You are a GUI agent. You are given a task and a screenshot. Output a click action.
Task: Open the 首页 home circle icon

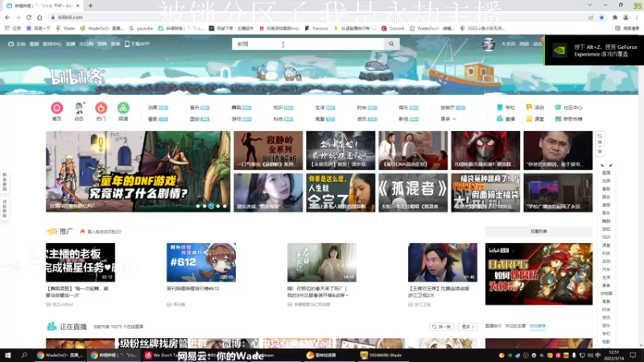(56, 108)
